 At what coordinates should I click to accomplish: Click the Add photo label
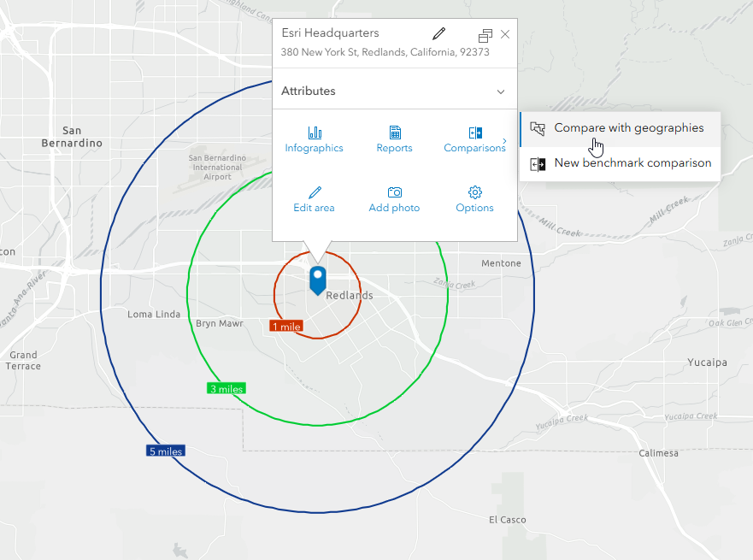(x=394, y=208)
